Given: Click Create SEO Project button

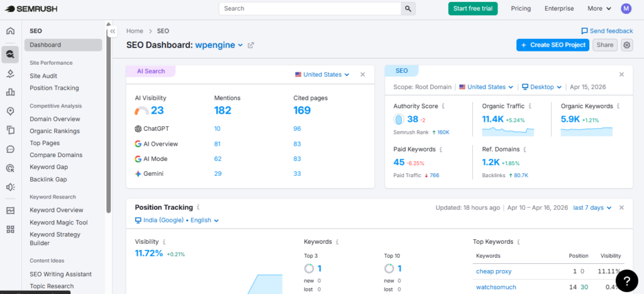Looking at the screenshot, I should coord(553,45).
